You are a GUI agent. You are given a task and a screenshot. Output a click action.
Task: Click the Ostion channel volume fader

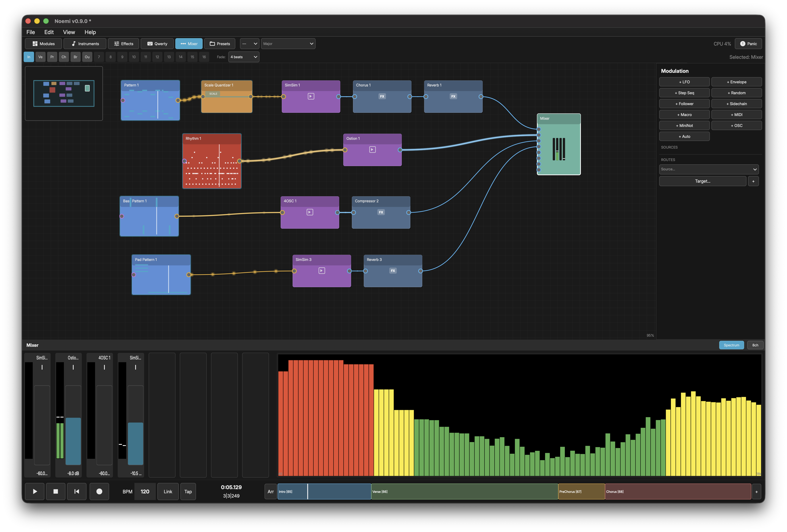(x=73, y=440)
